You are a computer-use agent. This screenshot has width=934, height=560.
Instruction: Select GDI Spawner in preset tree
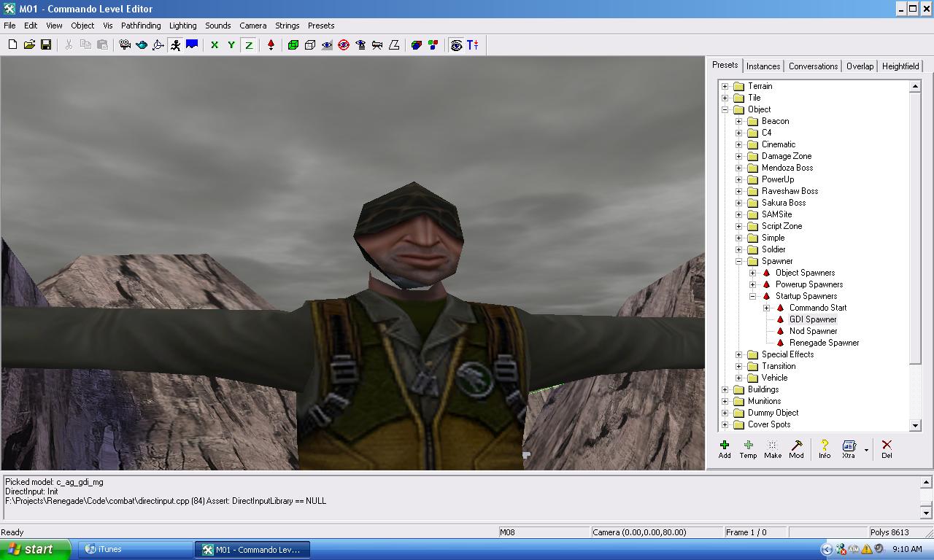[813, 319]
